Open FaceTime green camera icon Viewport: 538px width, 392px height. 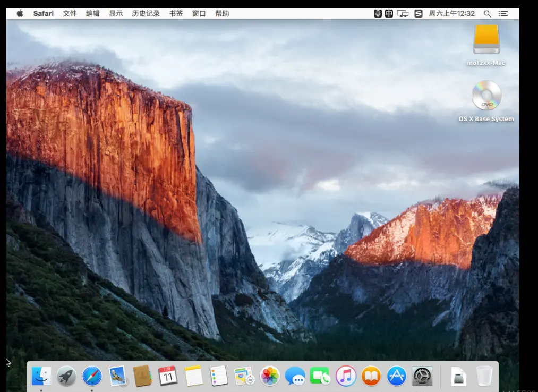(x=320, y=376)
